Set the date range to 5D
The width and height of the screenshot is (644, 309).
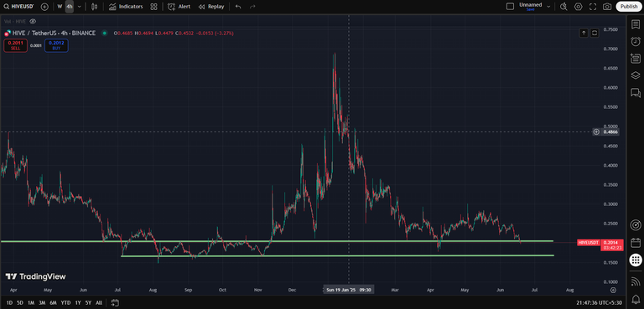point(20,303)
